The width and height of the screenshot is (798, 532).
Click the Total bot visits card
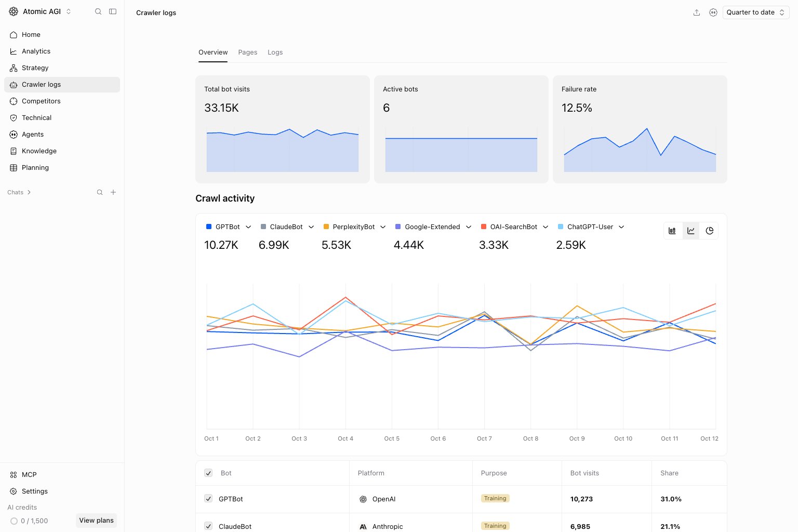pos(283,129)
